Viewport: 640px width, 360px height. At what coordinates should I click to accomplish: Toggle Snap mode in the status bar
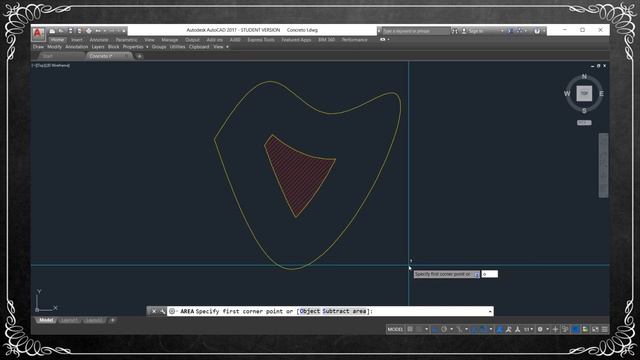click(x=419, y=329)
